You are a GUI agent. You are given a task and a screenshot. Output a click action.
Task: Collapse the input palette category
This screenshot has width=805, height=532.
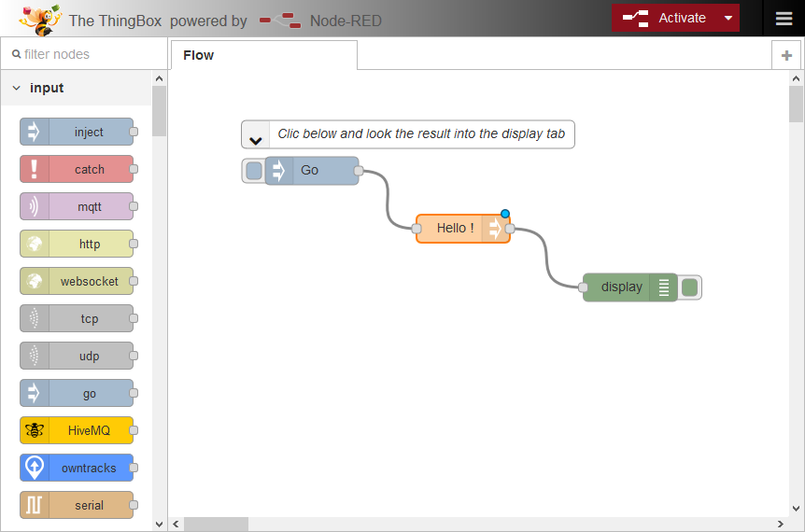(16, 88)
